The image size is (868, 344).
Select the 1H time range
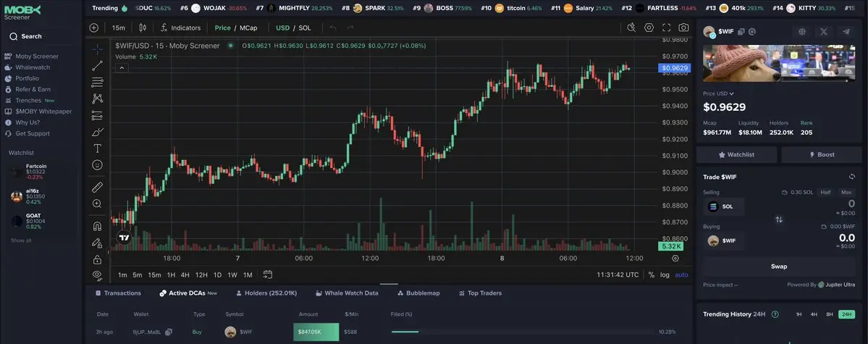tap(171, 274)
